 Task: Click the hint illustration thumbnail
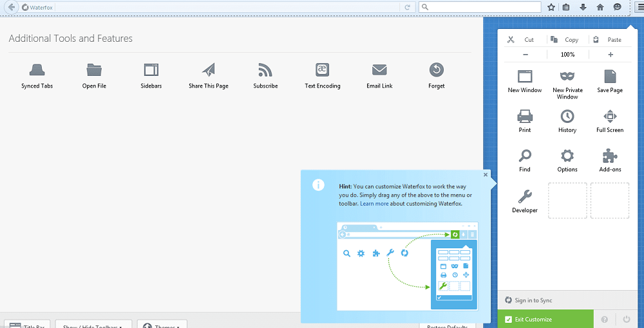tap(408, 266)
